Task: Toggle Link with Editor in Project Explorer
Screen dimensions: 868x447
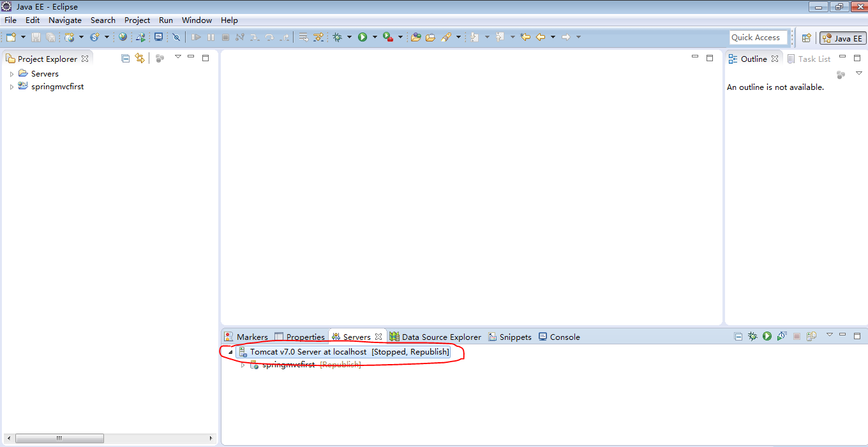Action: coord(140,58)
